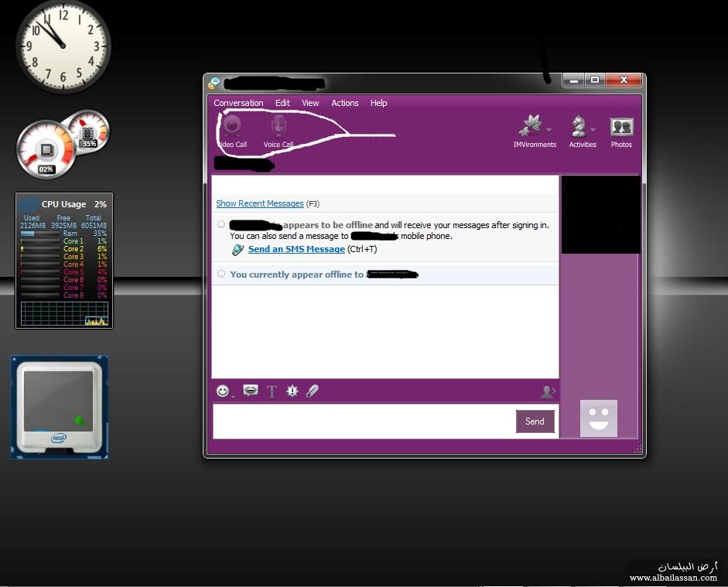
Task: Maximize the messenger conversation window
Action: coord(595,80)
